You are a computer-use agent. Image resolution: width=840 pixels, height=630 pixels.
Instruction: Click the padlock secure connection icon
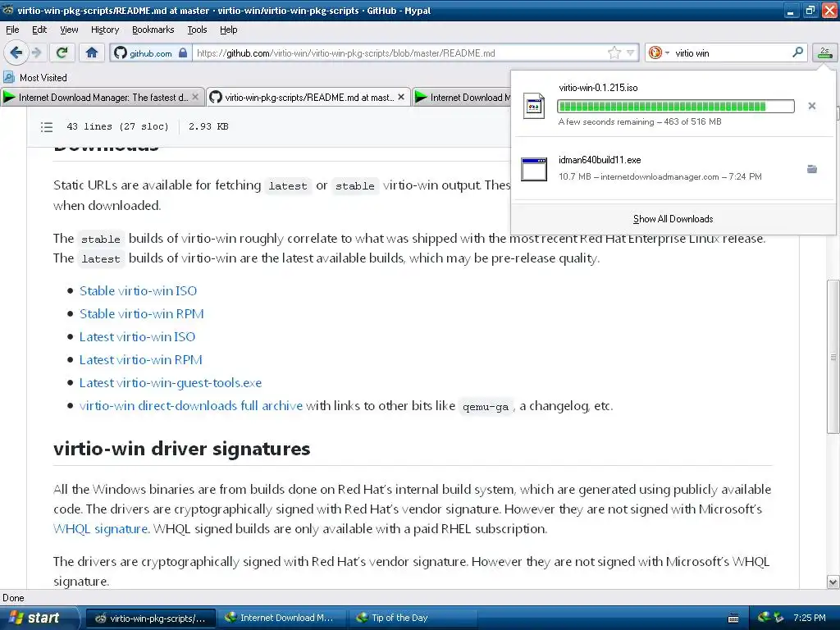(183, 52)
